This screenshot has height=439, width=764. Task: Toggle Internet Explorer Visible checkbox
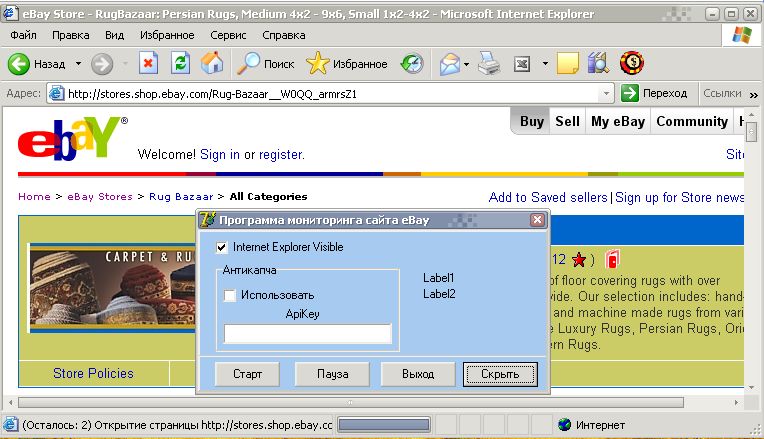[x=221, y=248]
